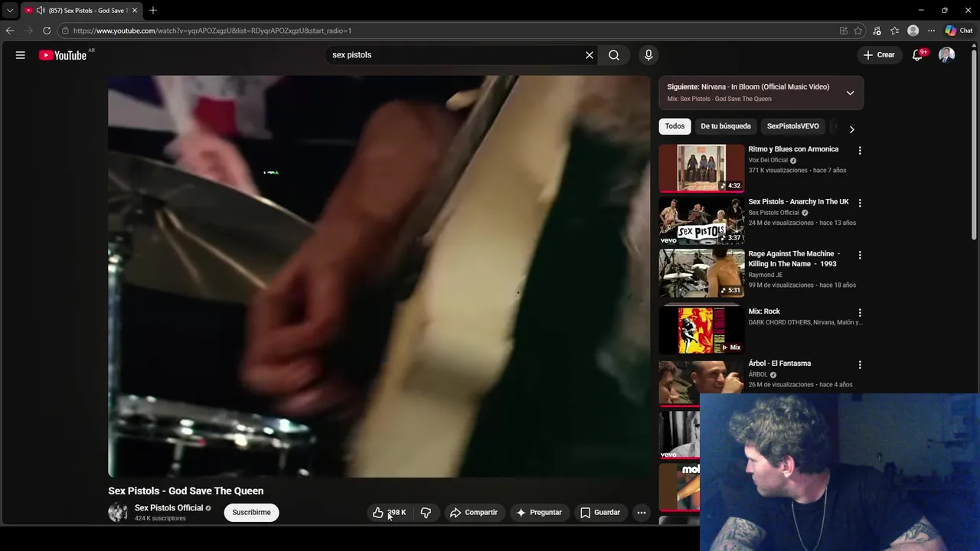Viewport: 980px width, 551px height.
Task: Open options for Mix: Rock
Action: (860, 313)
